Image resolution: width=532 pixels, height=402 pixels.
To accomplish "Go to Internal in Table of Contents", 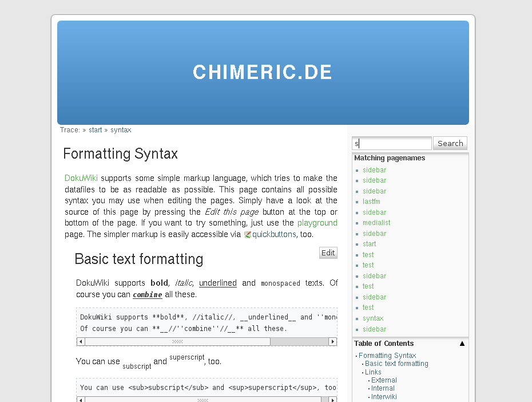I will pos(383,388).
